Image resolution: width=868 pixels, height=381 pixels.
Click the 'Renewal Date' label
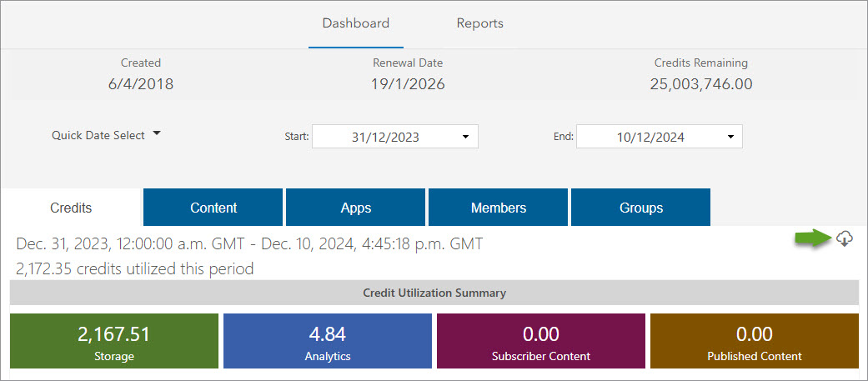pos(408,63)
